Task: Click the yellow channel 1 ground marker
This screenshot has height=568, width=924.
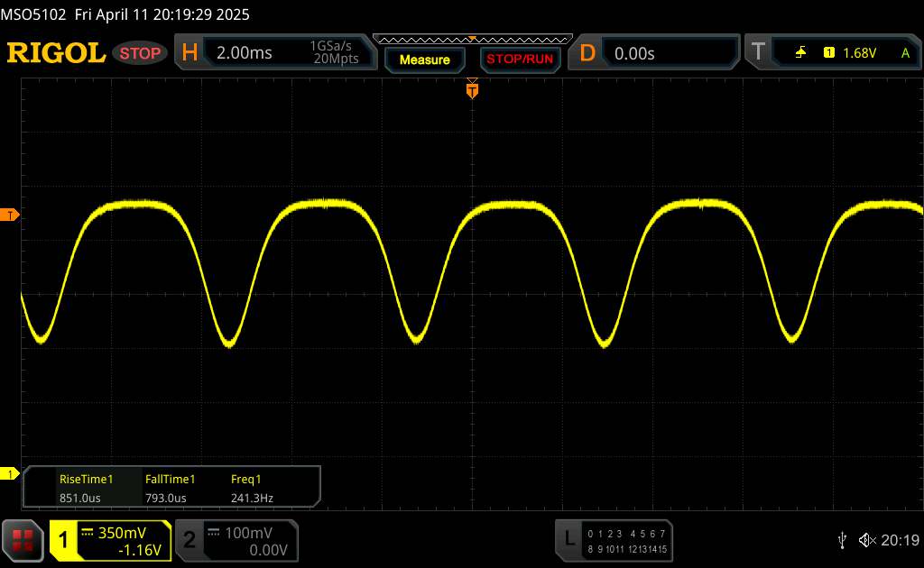Action: click(x=11, y=473)
